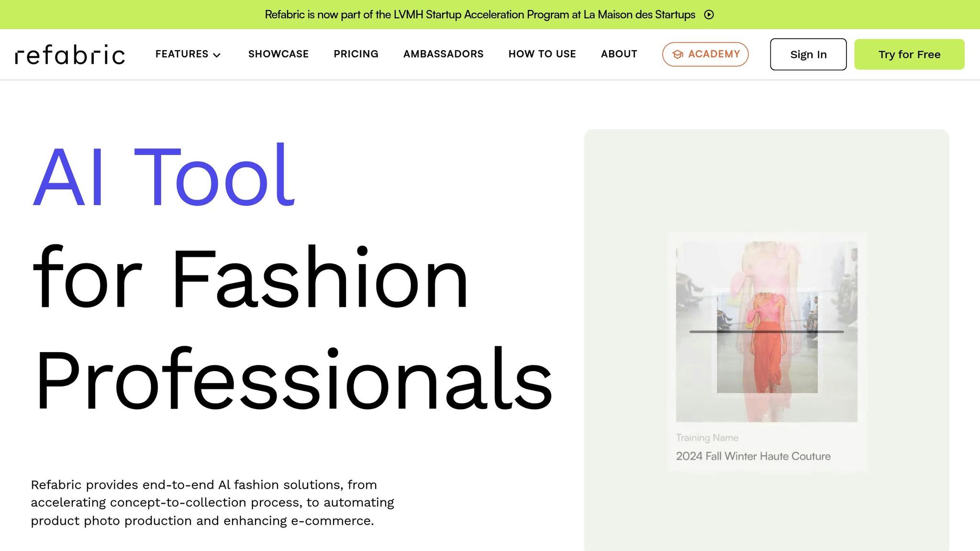
Task: Click the refabric logo
Action: point(70,55)
